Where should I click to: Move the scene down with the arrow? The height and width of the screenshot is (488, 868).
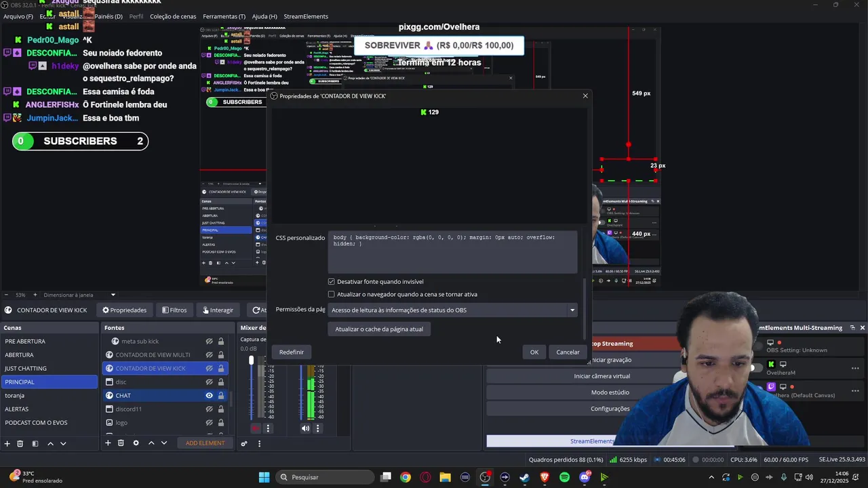(63, 443)
